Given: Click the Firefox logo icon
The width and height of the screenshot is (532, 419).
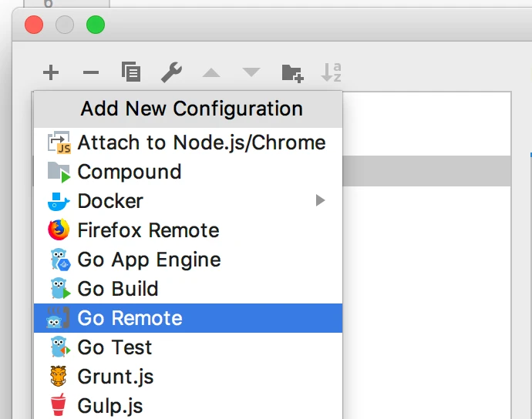Looking at the screenshot, I should pyautogui.click(x=59, y=230).
